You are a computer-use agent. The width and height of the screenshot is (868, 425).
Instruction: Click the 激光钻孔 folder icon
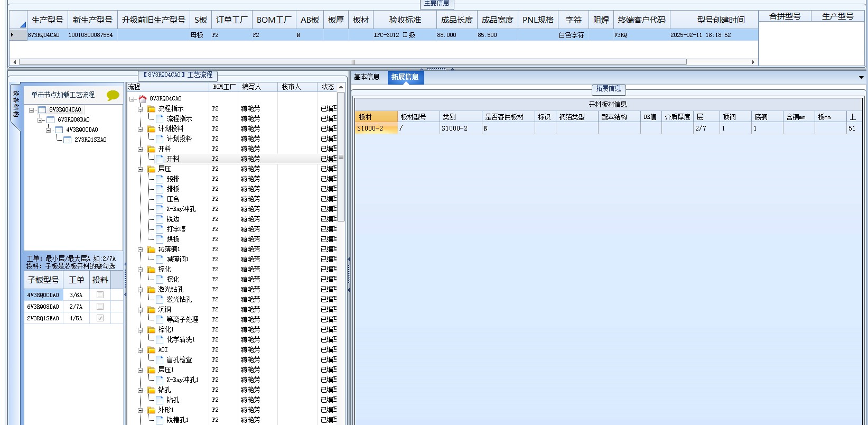click(x=151, y=290)
